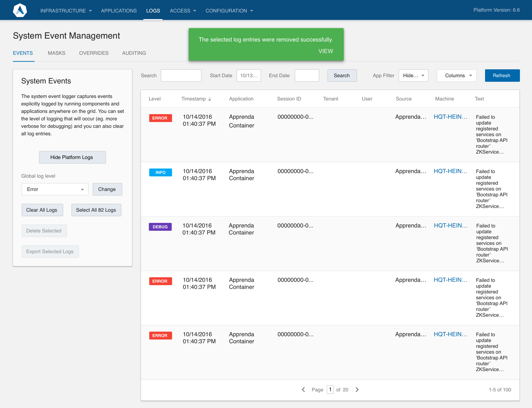Open the Auditing tab
Image resolution: width=532 pixels, height=408 pixels.
pos(134,53)
